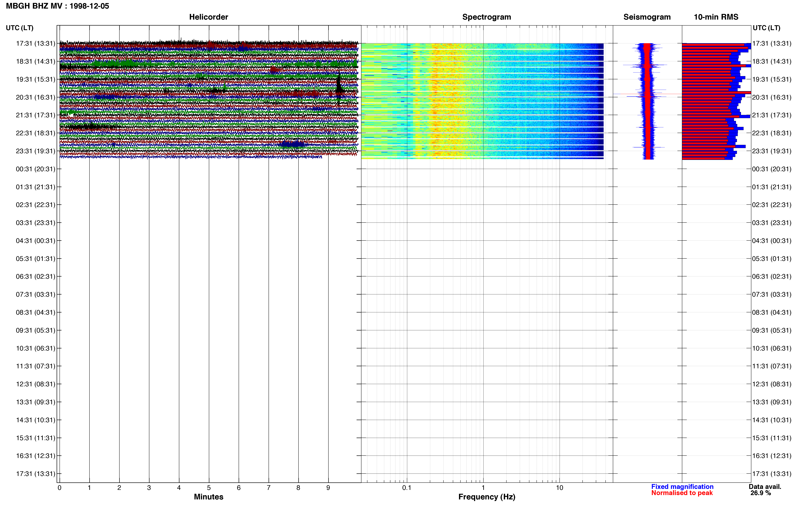The height and width of the screenshot is (508, 812).
Task: Click the left '17:31 (13:31)' top time label
Action: [x=36, y=43]
